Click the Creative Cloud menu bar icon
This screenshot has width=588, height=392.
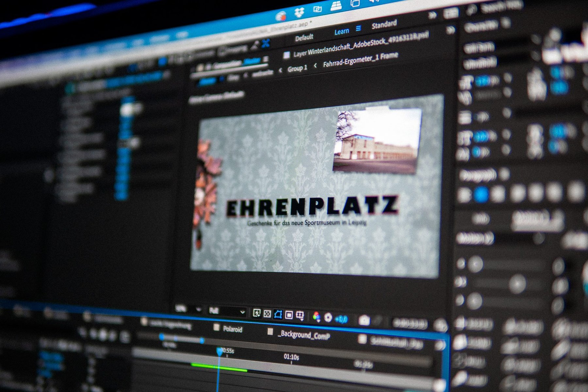point(281,16)
